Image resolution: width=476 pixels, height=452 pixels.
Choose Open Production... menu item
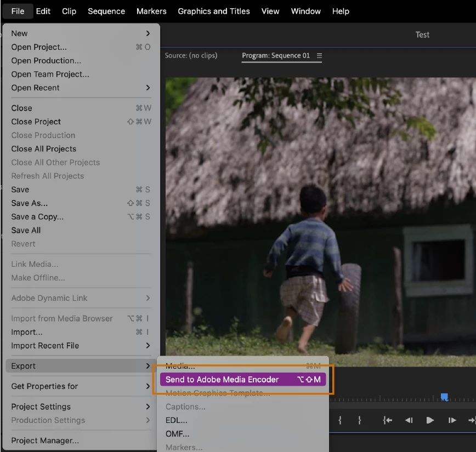(81, 61)
